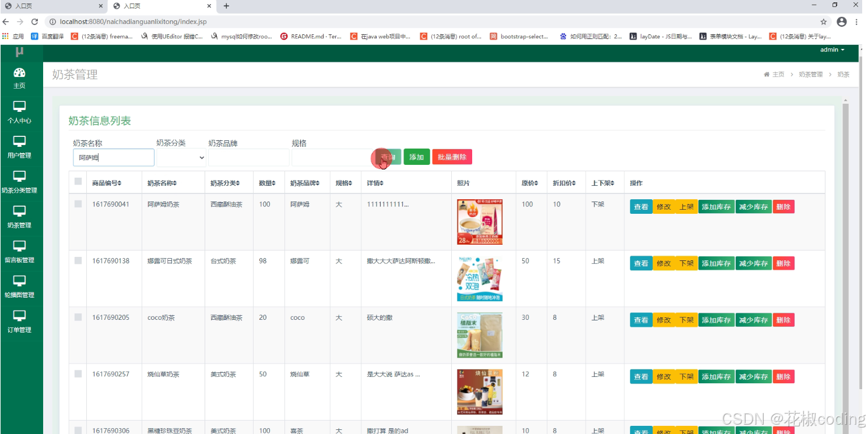Select the 个人中心 sidebar icon
Screen dimensions: 868x434
pyautogui.click(x=19, y=113)
